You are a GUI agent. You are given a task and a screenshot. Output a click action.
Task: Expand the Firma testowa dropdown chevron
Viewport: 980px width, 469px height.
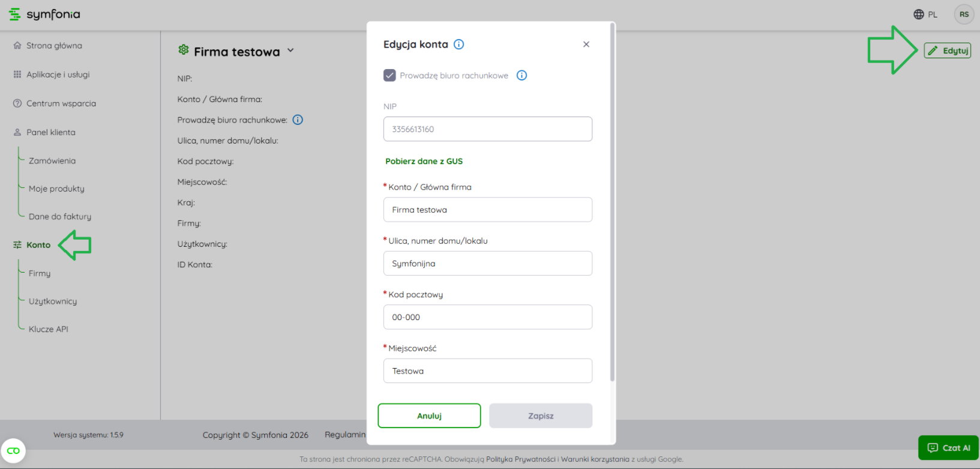point(290,51)
